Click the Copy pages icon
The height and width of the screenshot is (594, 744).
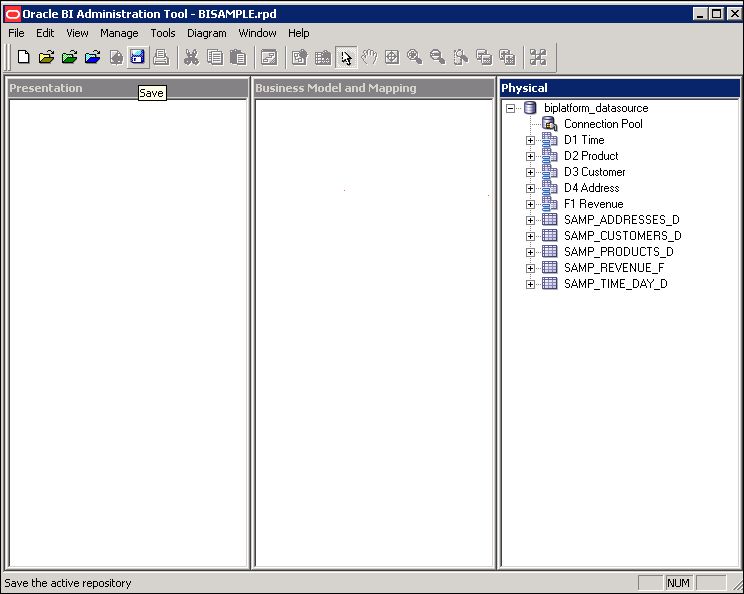pyautogui.click(x=215, y=57)
